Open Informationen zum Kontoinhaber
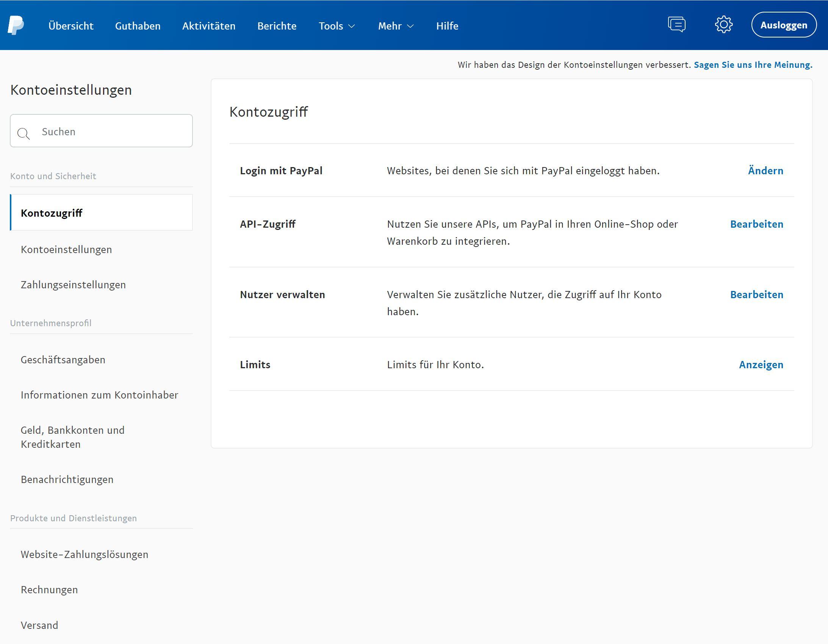This screenshot has width=828, height=644. (99, 395)
